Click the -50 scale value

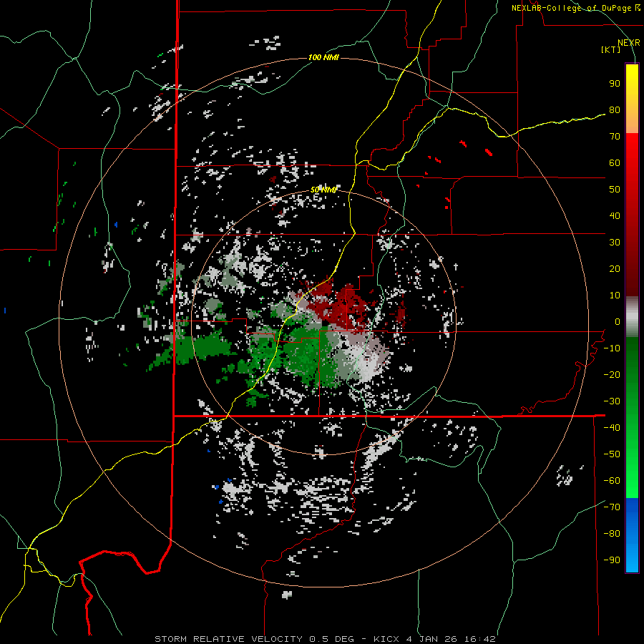(x=612, y=454)
